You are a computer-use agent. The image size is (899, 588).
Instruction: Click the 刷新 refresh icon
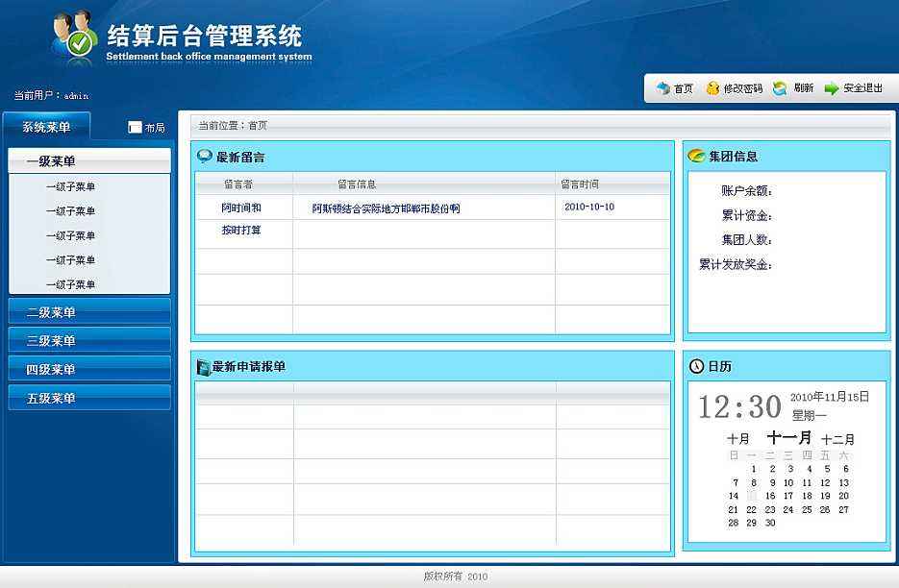click(x=780, y=88)
